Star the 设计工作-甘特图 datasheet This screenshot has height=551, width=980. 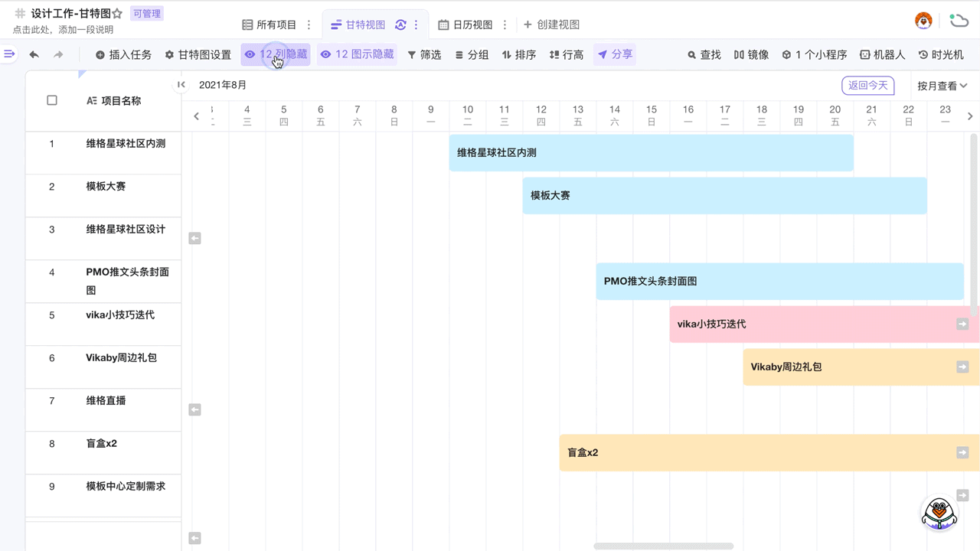click(117, 14)
